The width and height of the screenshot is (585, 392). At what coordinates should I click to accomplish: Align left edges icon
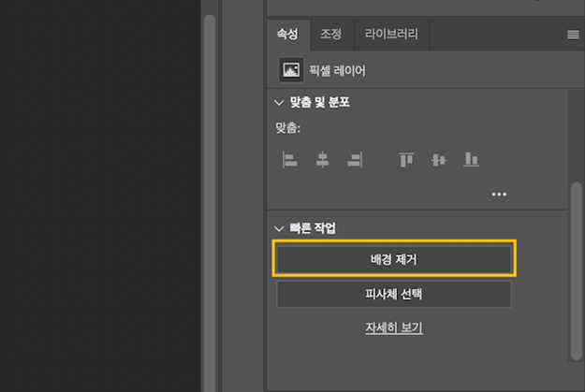tap(290, 160)
